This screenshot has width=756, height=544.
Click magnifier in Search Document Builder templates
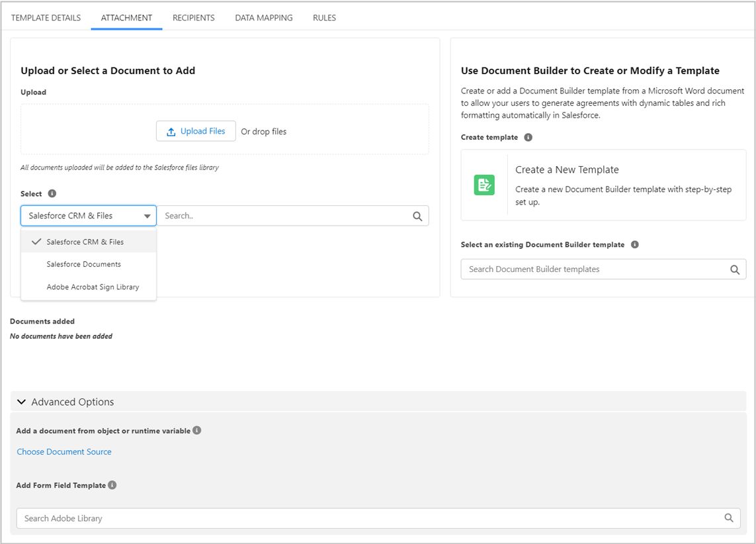click(735, 269)
